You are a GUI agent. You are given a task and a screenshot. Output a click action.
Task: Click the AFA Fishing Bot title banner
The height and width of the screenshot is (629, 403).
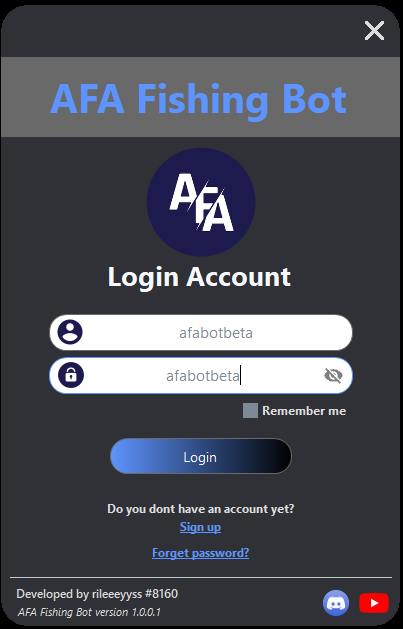pos(201,97)
